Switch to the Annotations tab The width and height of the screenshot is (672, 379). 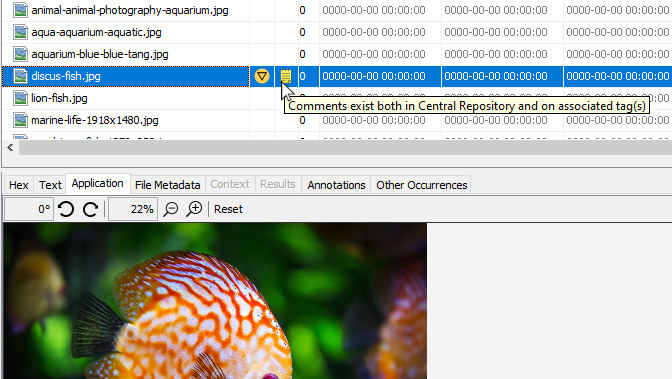pos(336,185)
